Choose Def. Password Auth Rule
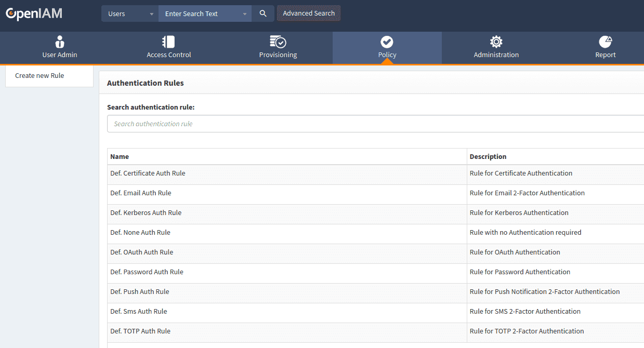644x348 pixels. [147, 272]
